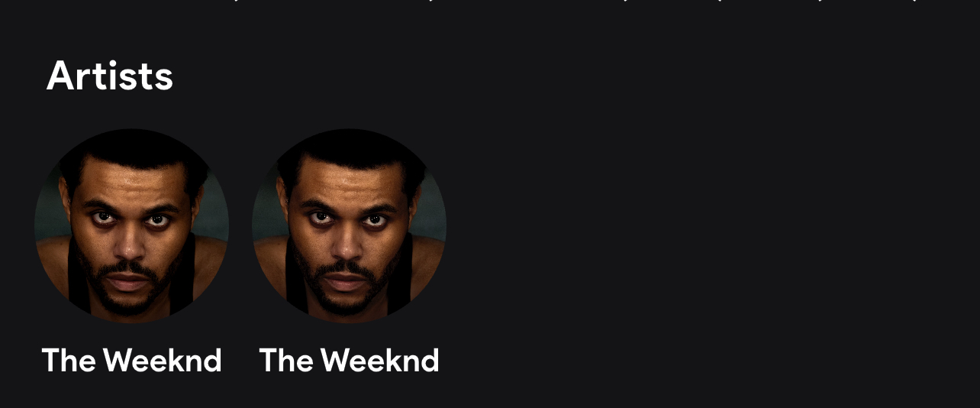Open the artist text under second round photo
Viewport: 980px width, 408px height.
[349, 361]
